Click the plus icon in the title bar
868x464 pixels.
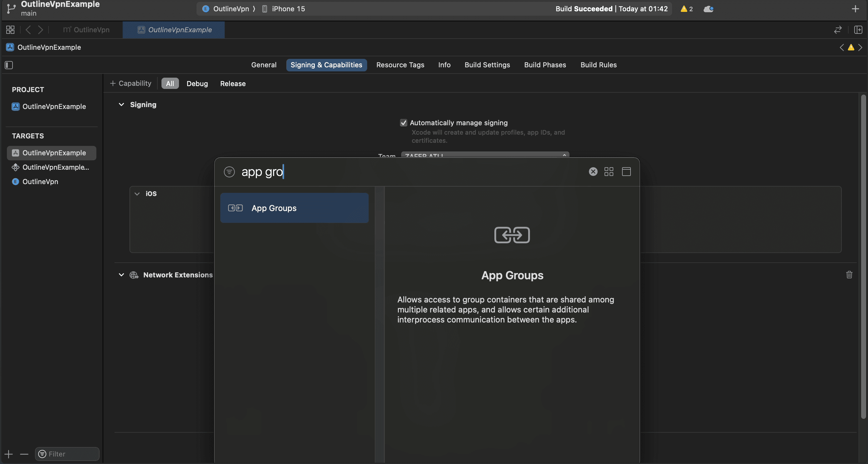point(855,9)
